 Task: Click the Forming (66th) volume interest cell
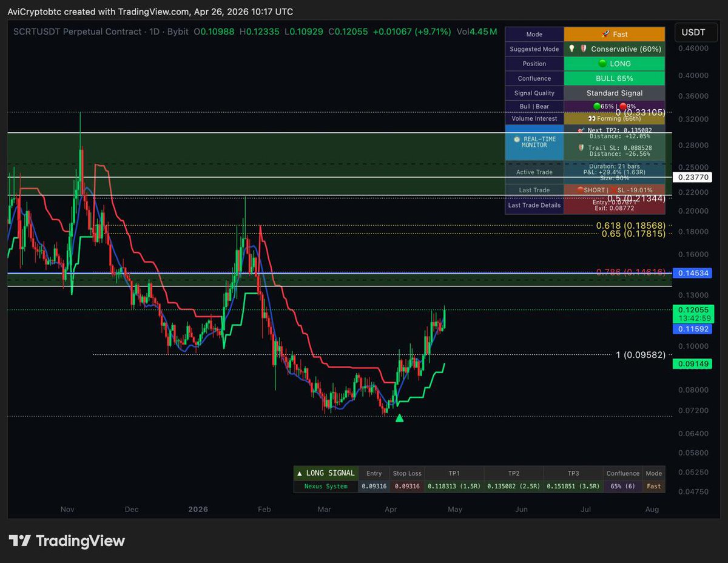click(614, 118)
